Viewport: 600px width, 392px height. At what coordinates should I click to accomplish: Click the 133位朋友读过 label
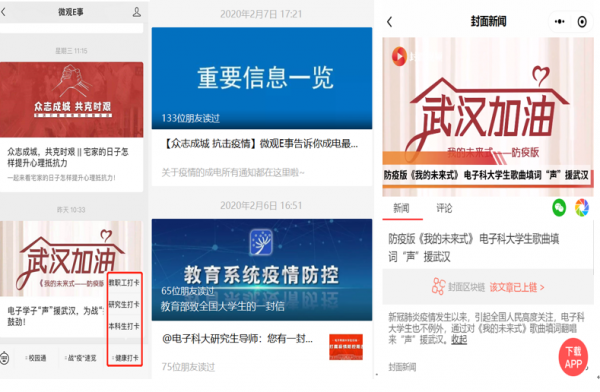click(x=191, y=118)
